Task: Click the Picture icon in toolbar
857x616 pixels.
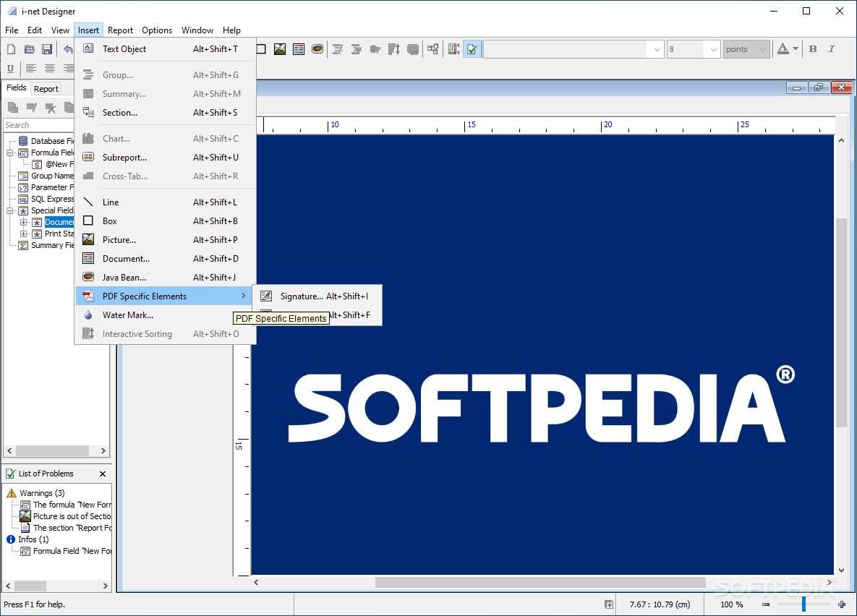Action: click(280, 49)
